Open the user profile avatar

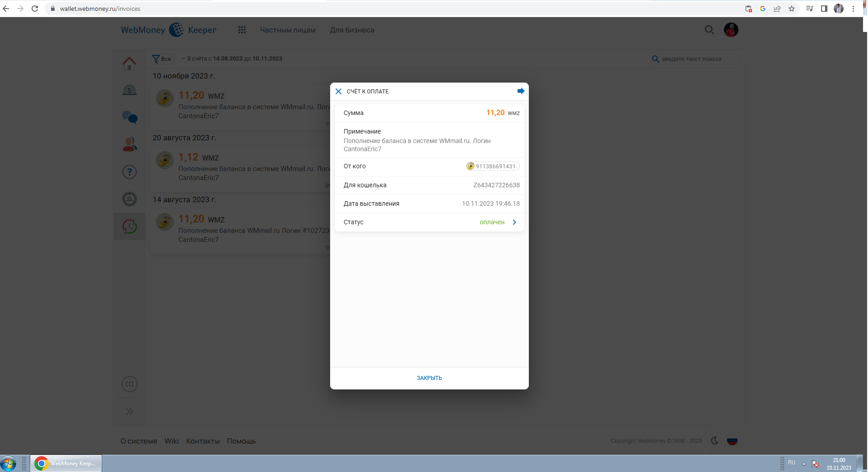pos(731,30)
